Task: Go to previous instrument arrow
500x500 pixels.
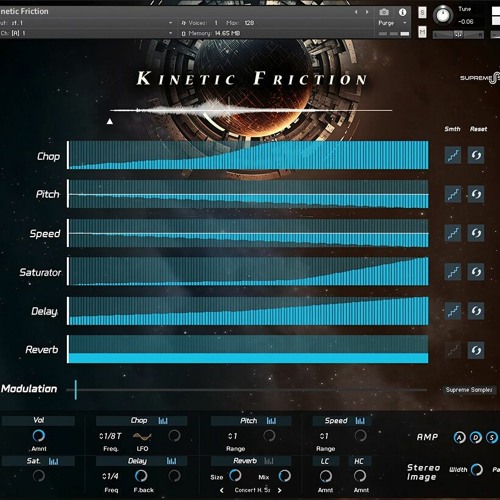Action: (x=356, y=12)
